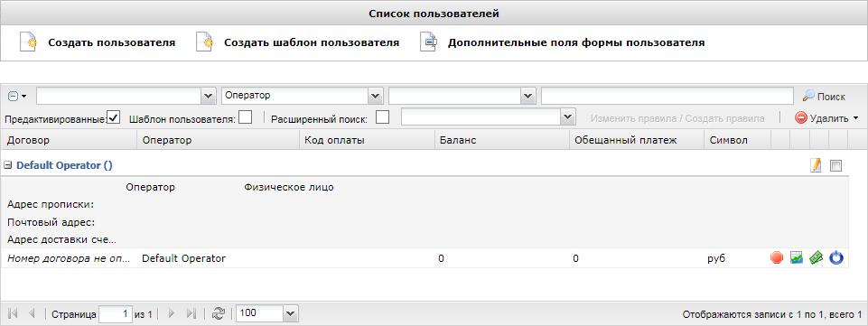Click the red Удалить button
868x326 pixels.
(822, 118)
